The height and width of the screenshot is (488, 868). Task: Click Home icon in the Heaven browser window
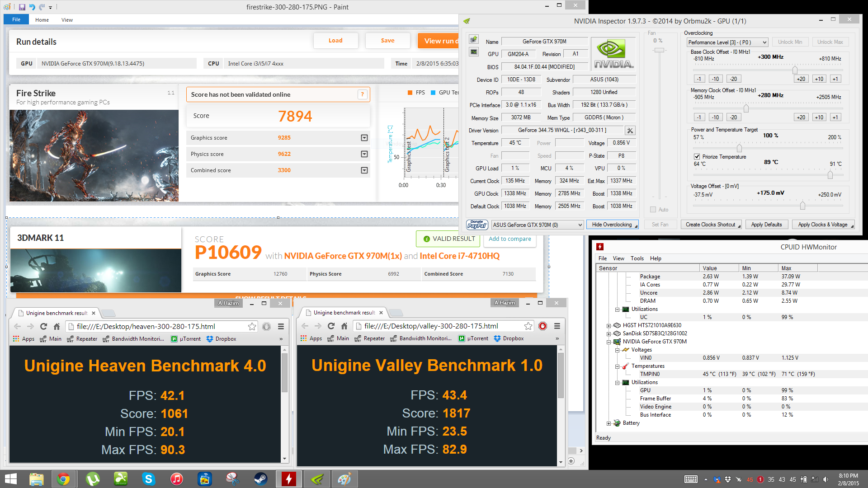click(x=57, y=326)
